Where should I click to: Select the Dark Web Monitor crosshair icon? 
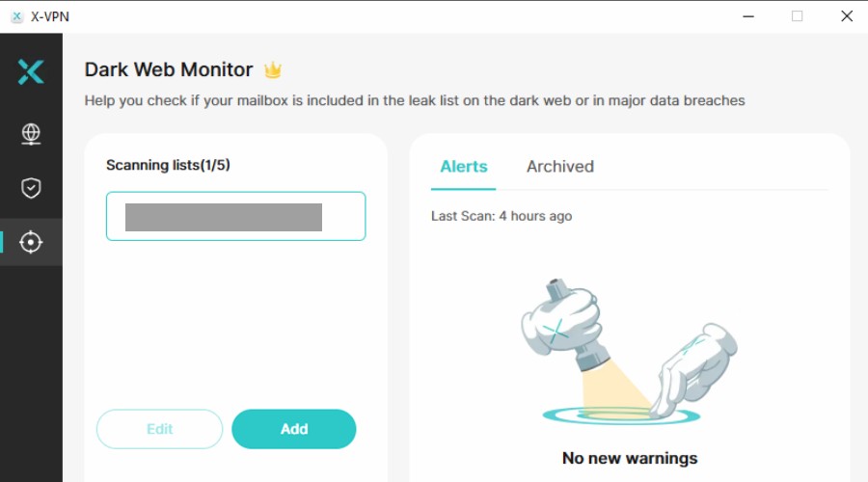(x=31, y=242)
